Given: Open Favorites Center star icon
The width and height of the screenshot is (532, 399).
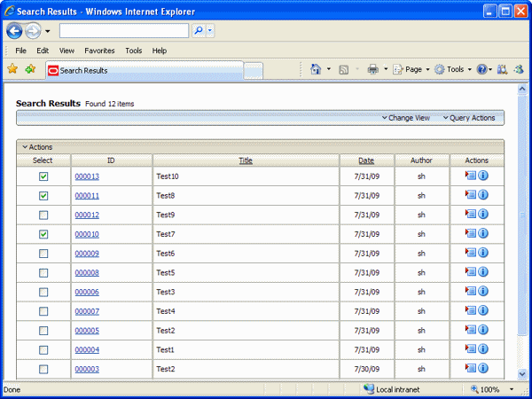Looking at the screenshot, I should (x=12, y=69).
